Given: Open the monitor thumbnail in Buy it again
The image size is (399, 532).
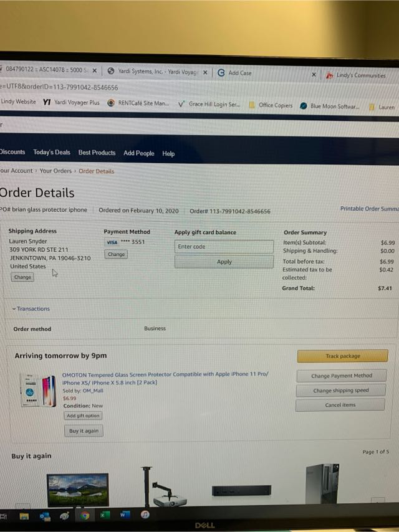Looking at the screenshot, I should point(78,490).
